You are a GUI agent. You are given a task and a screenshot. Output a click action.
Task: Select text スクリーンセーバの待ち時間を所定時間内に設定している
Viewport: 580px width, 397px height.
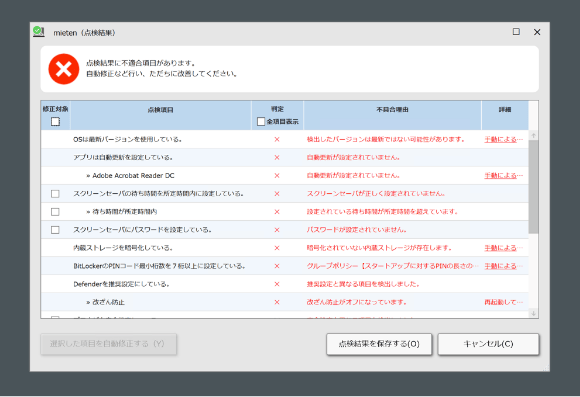pyautogui.click(x=159, y=194)
